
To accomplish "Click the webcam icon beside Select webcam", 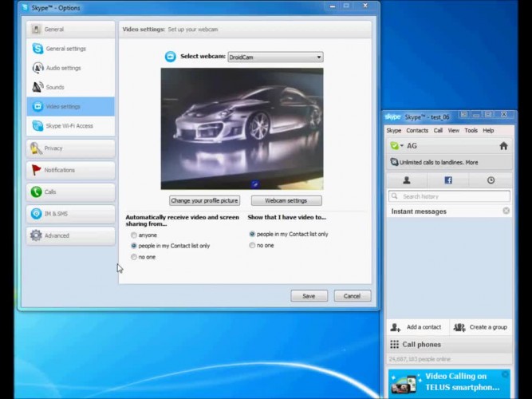I will 171,57.
